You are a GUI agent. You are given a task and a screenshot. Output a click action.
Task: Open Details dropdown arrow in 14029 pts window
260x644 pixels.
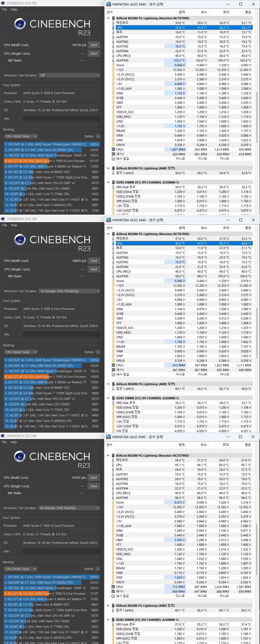point(98,352)
